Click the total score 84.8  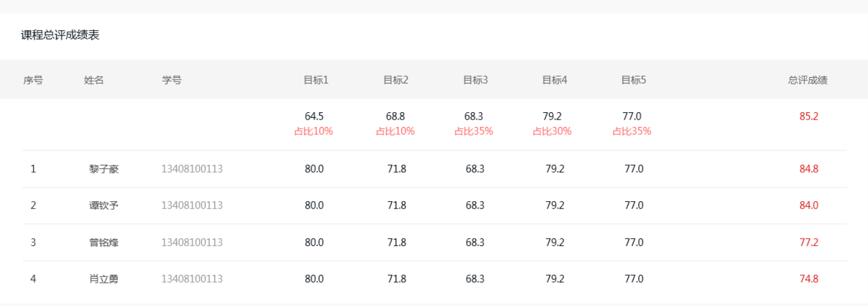809,169
